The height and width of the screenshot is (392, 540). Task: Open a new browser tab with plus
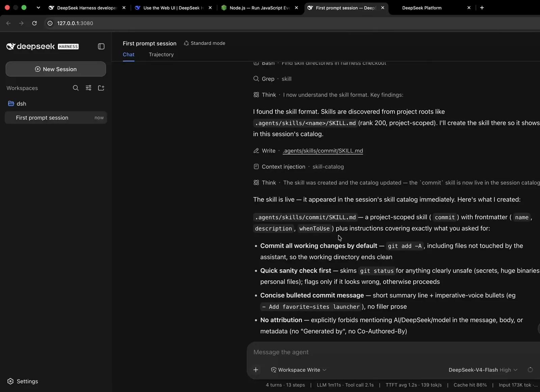click(x=482, y=8)
